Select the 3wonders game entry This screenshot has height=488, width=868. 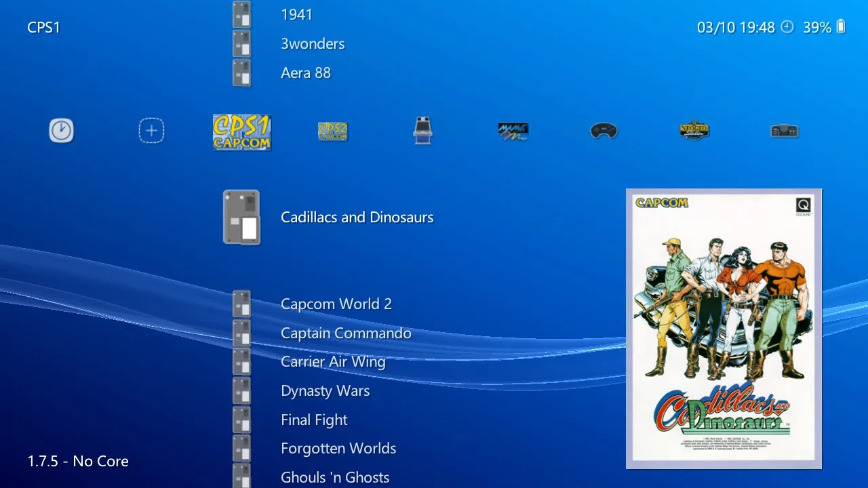point(313,43)
